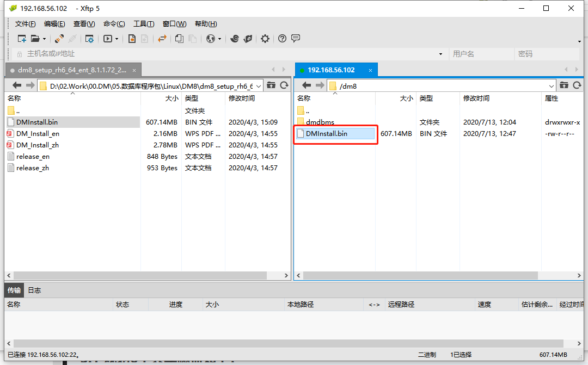
Task: Click the Download file orange arrow icon
Action: [132, 39]
